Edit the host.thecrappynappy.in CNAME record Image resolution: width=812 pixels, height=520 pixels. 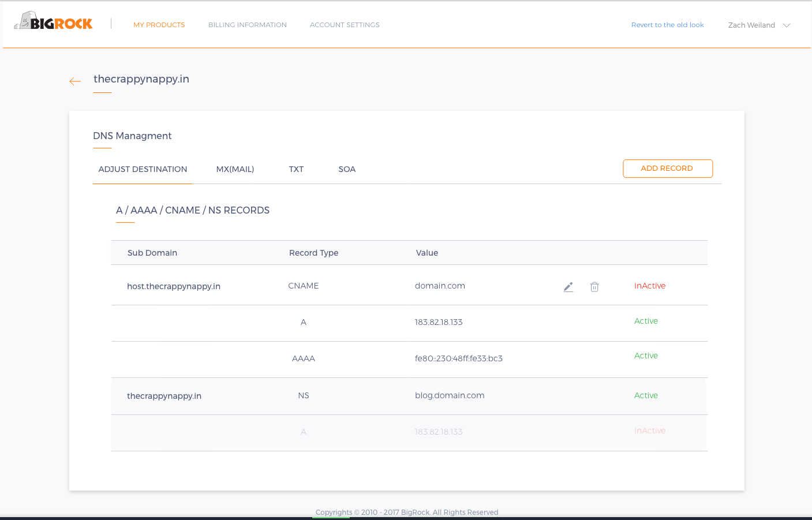pyautogui.click(x=568, y=287)
